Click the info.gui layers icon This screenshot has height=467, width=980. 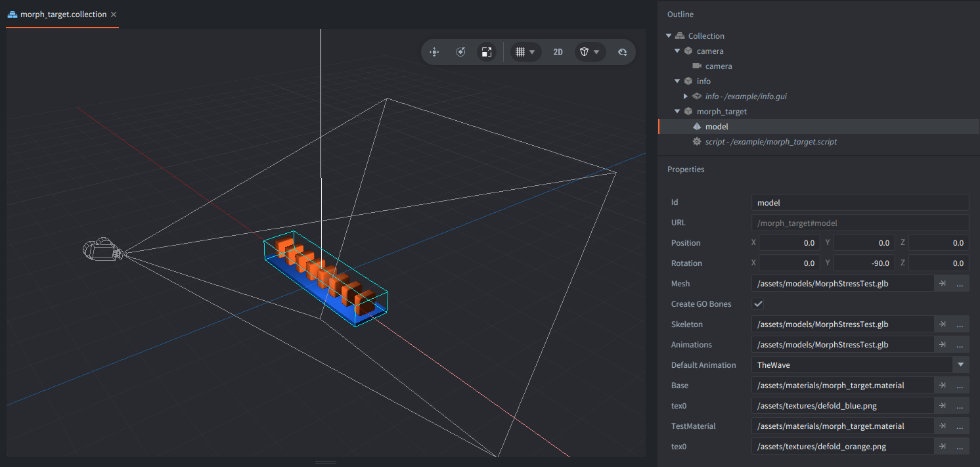coord(697,97)
